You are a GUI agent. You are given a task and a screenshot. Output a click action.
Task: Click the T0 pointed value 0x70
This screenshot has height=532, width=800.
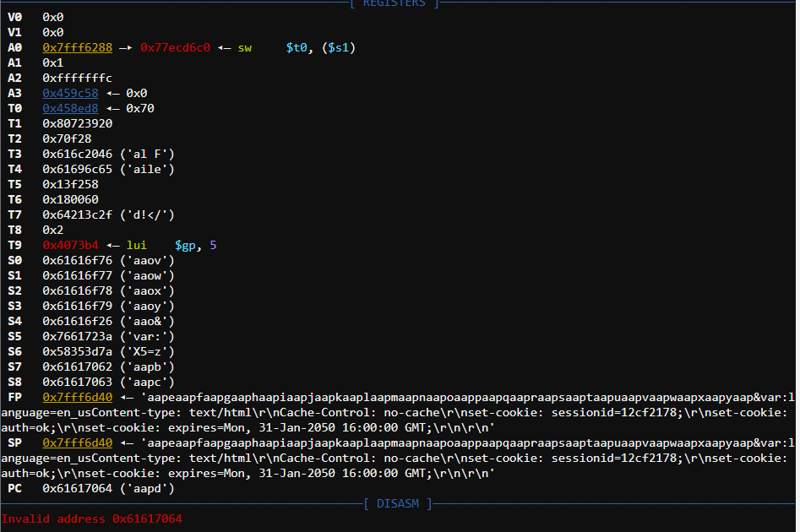point(140,109)
